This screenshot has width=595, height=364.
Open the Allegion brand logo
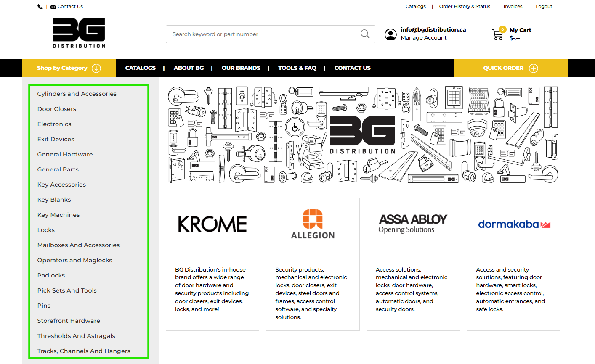313,224
